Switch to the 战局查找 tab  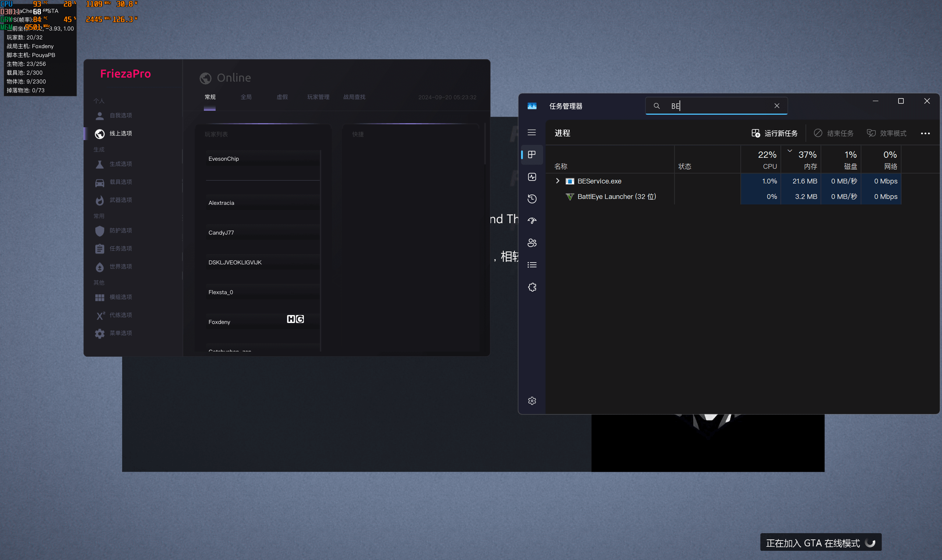(354, 97)
